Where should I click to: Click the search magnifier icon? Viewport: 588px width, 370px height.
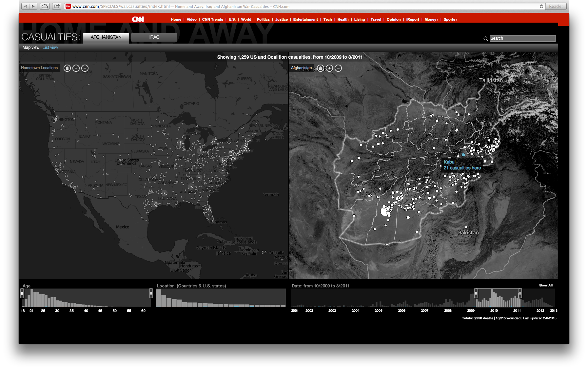point(485,39)
